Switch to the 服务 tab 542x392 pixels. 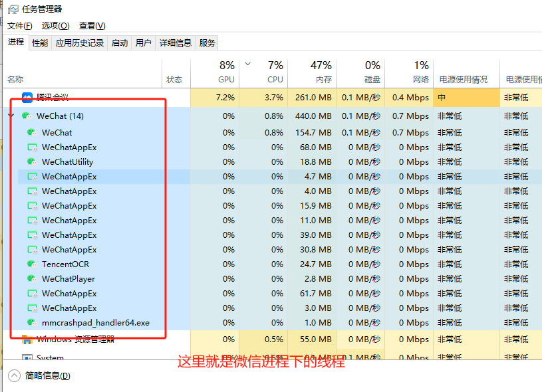pos(207,43)
